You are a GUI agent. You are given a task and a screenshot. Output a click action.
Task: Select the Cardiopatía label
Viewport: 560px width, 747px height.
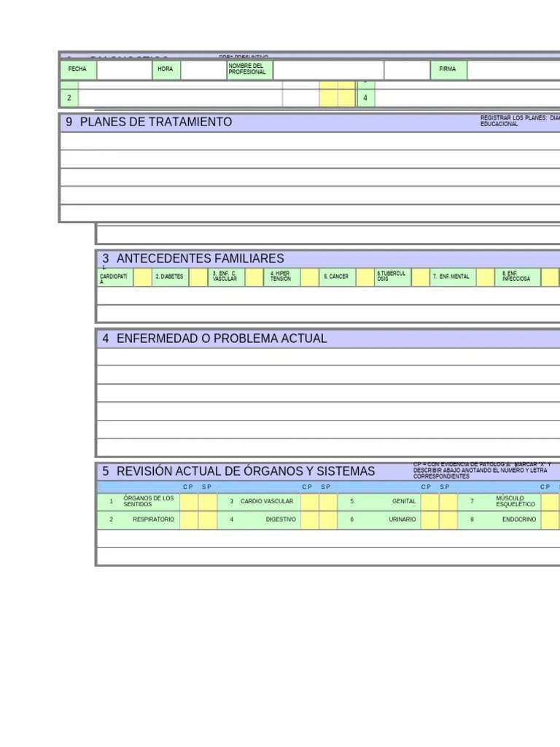pyautogui.click(x=113, y=276)
